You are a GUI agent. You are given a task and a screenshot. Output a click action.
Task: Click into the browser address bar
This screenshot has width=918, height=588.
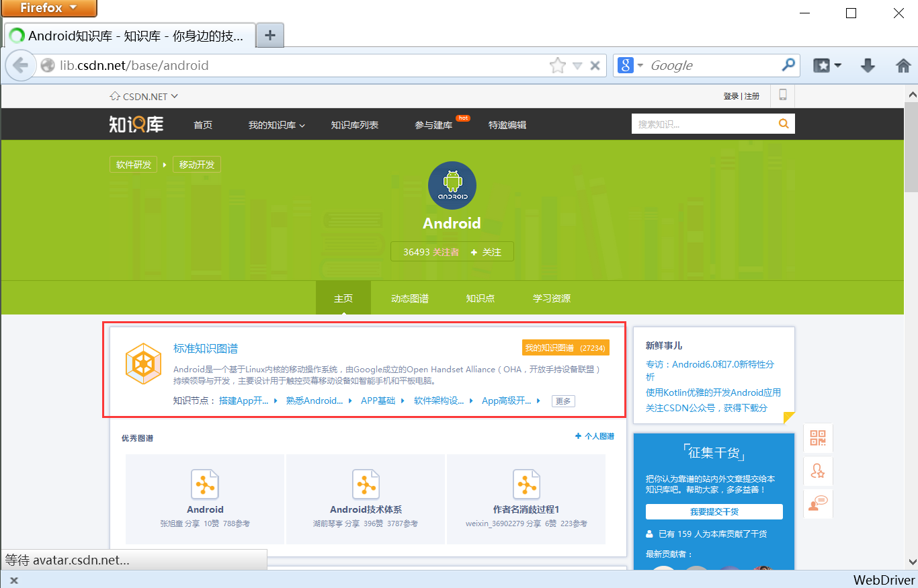point(302,65)
